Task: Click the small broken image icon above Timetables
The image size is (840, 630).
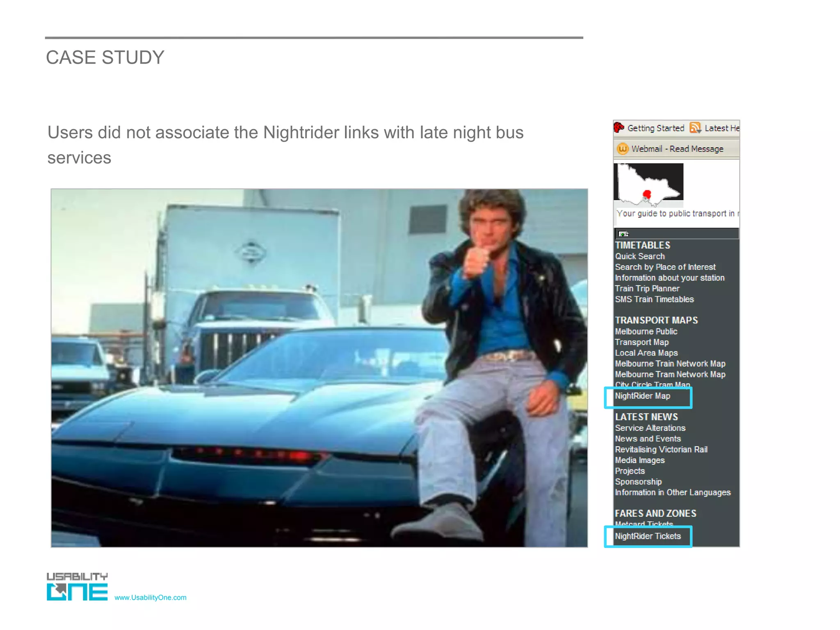Action: tap(623, 234)
